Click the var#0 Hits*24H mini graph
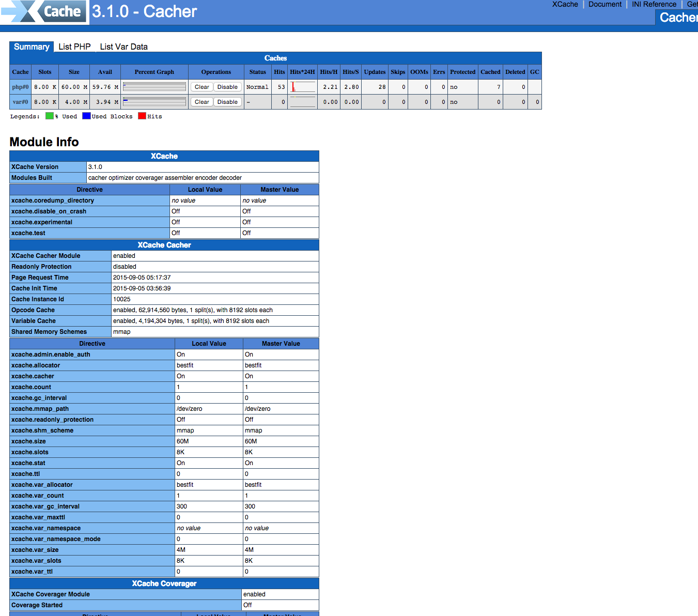698x616 pixels. pos(303,102)
